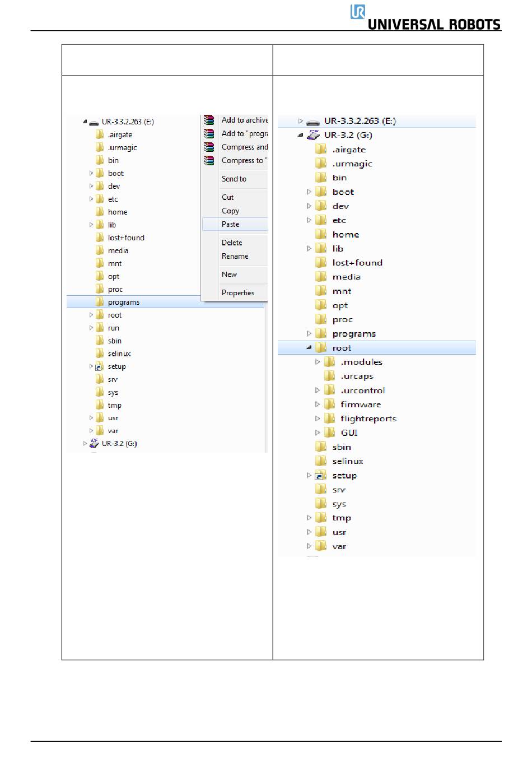The height and width of the screenshot is (772, 532).
Task: Select the .urcaps folder label
Action: pyautogui.click(x=357, y=376)
